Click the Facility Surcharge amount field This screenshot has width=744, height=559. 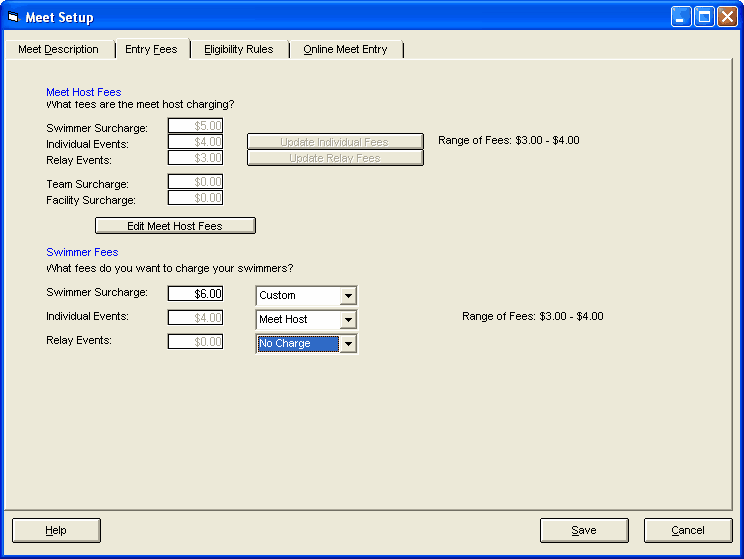pos(195,198)
